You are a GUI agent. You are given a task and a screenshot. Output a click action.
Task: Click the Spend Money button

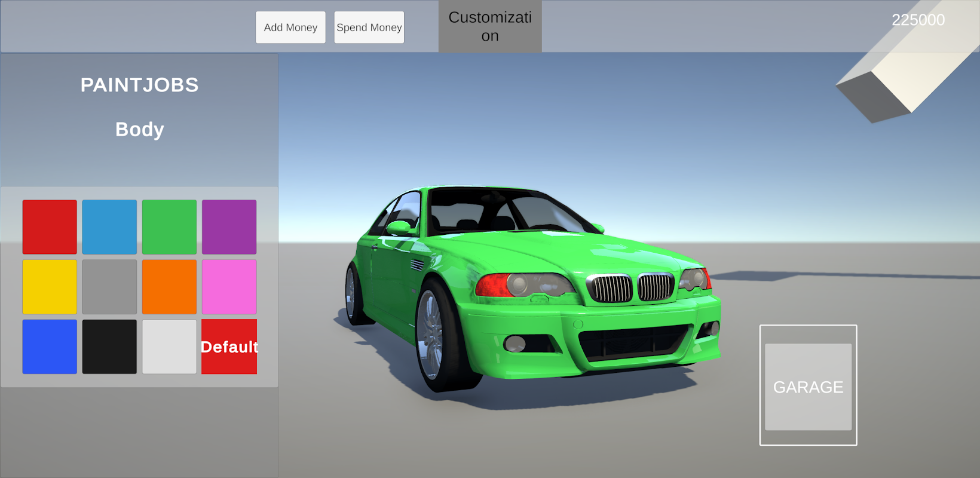[x=369, y=27]
